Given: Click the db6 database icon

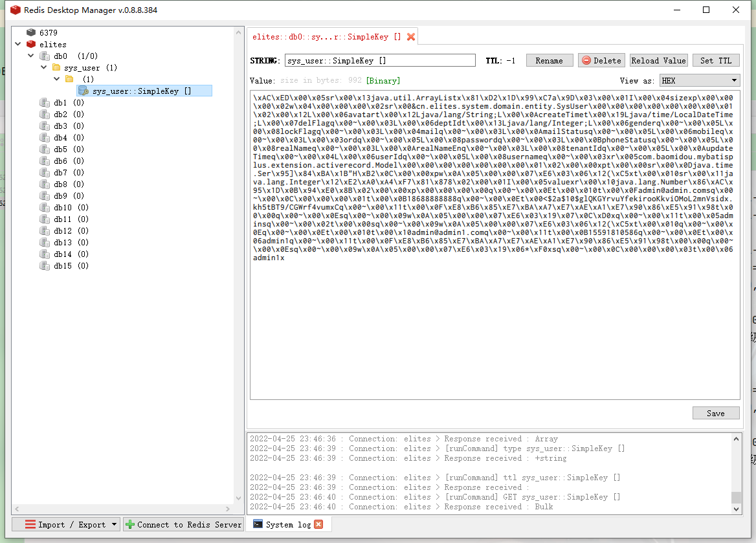Looking at the screenshot, I should tap(45, 161).
